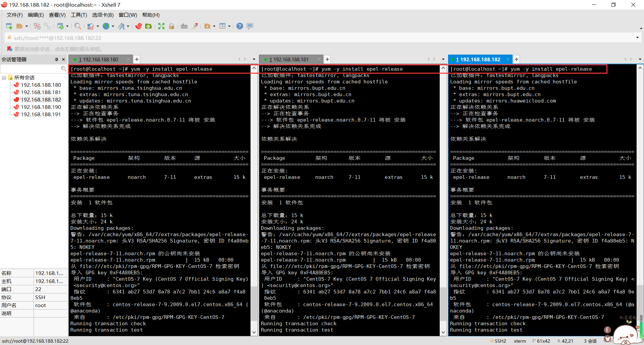This screenshot has height=345, width=644.
Task: Click the Lock Screen padlock icon
Action: coord(171,26)
